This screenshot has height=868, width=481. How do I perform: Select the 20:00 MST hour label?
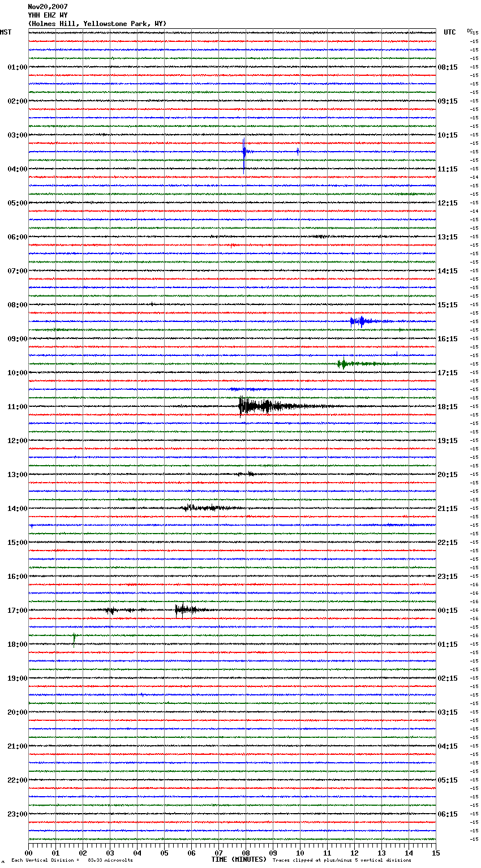(17, 712)
